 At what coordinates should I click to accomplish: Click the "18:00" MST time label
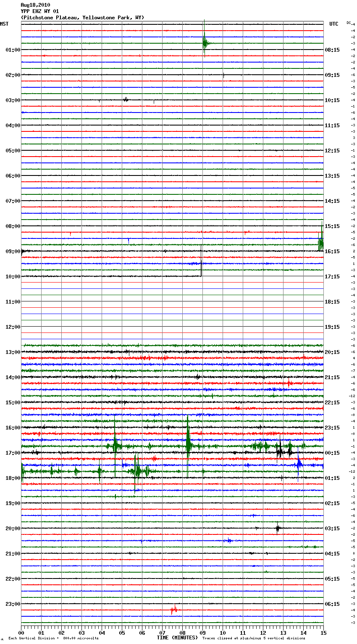coord(13,478)
